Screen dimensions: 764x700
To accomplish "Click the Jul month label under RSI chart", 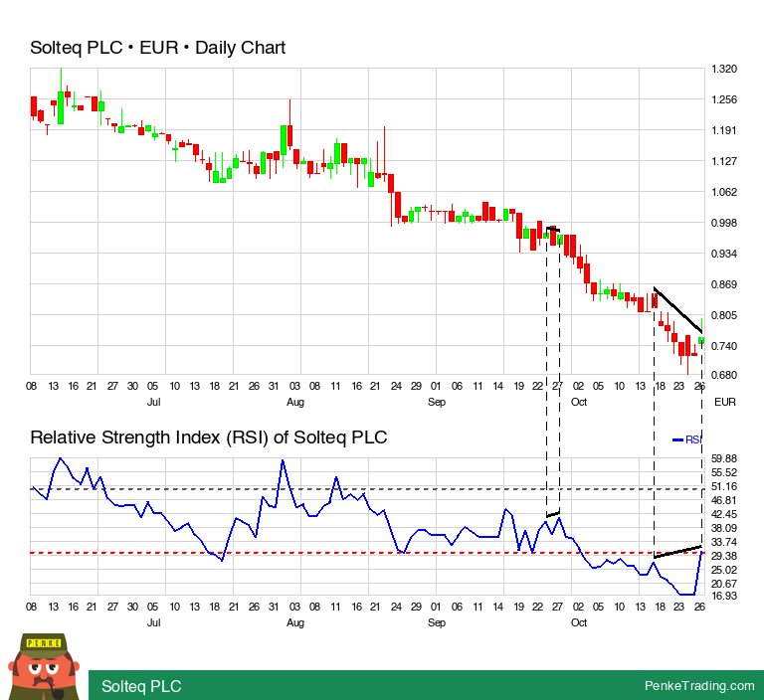I will [x=153, y=622].
